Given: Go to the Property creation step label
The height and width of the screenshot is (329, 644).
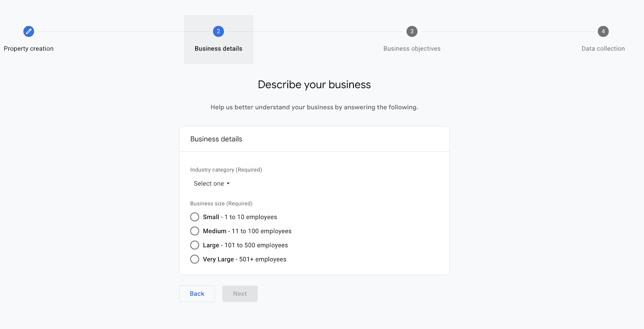Looking at the screenshot, I should pyautogui.click(x=29, y=49).
